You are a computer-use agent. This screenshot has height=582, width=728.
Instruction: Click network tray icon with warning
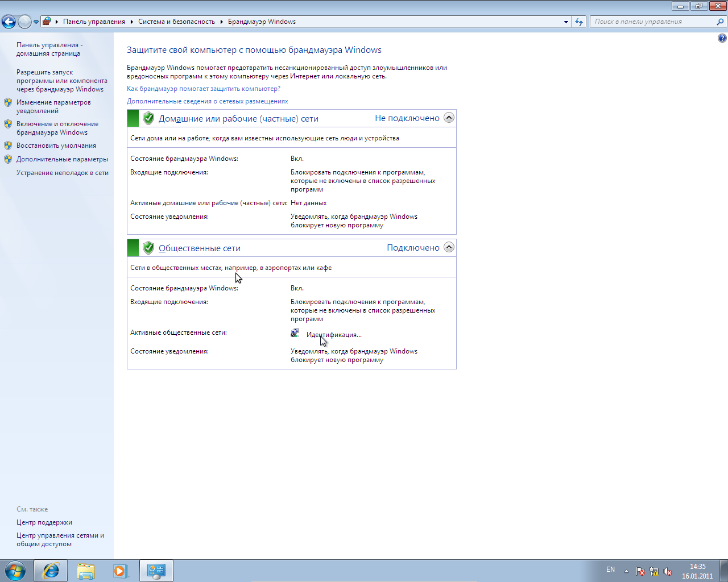(x=654, y=571)
